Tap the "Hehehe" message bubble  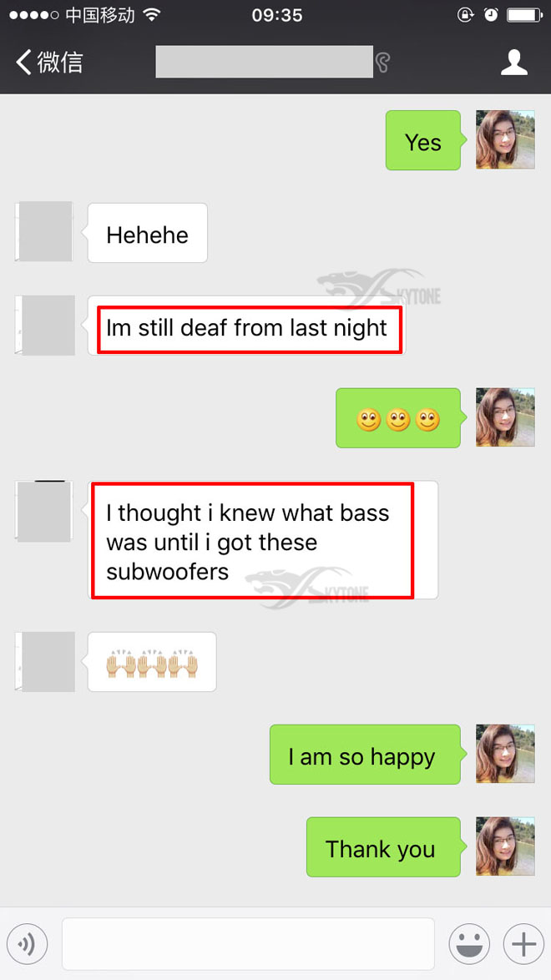point(147,233)
